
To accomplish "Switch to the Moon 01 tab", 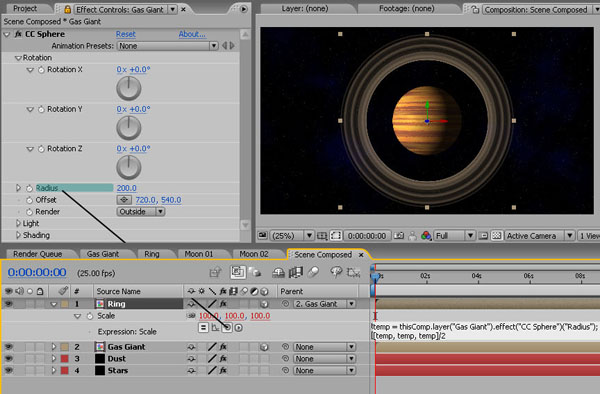I will click(199, 254).
